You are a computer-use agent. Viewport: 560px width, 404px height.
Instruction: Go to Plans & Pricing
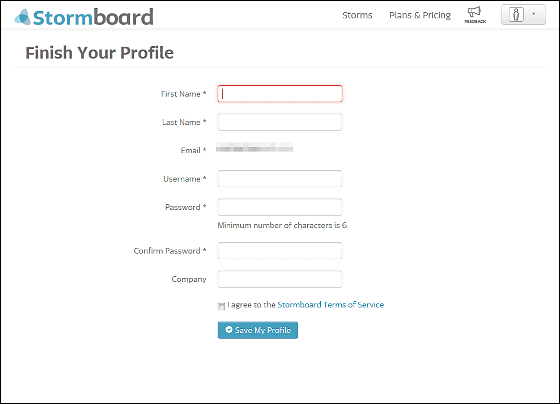coord(420,15)
